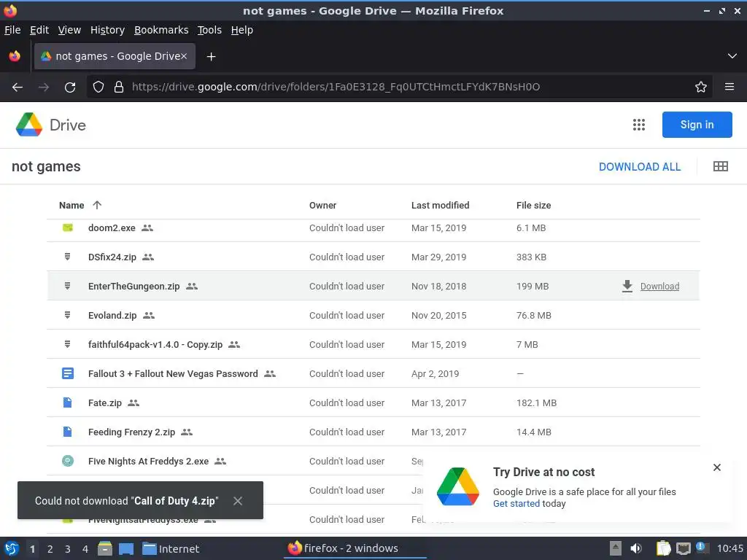Click the faithful64pack archive icon

[68, 344]
